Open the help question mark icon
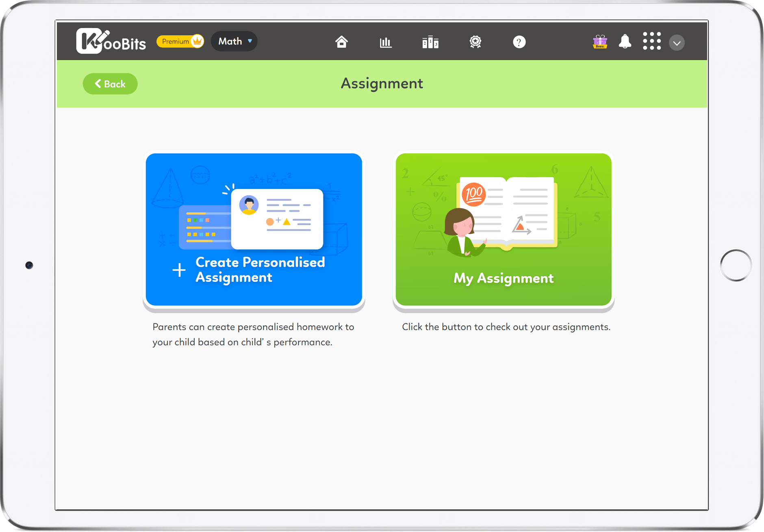The height and width of the screenshot is (532, 764). [x=519, y=42]
